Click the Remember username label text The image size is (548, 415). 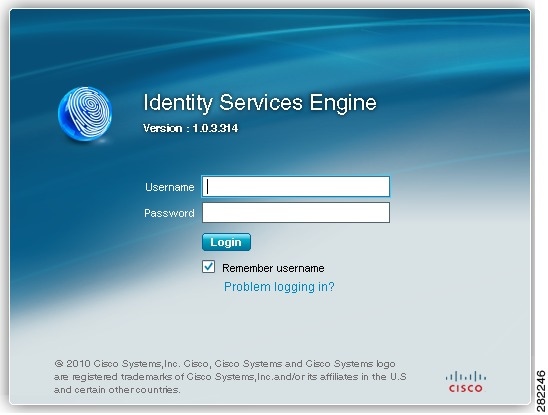coord(273,268)
